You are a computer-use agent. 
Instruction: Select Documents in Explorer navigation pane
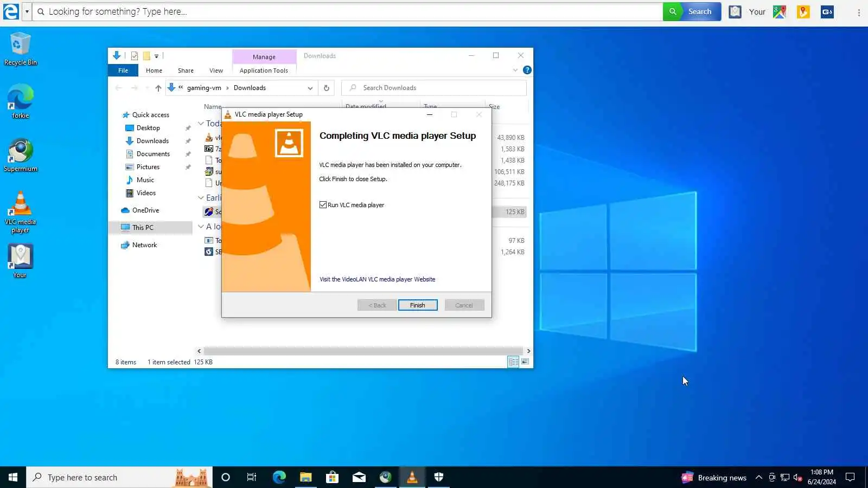[153, 154]
